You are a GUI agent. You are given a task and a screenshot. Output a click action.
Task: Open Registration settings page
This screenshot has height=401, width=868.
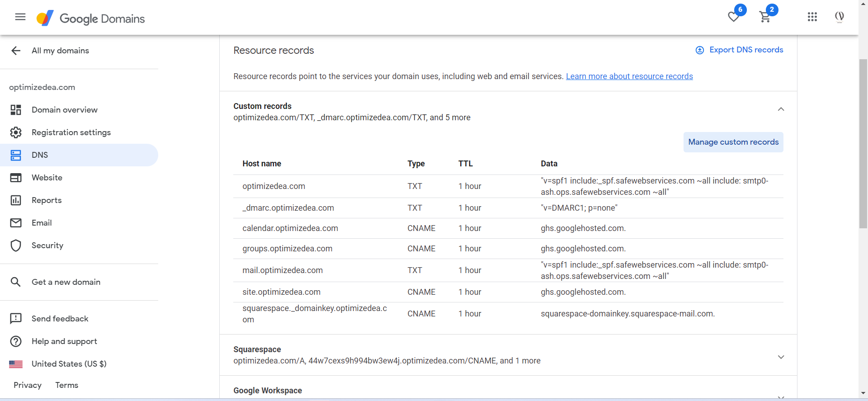(x=71, y=132)
